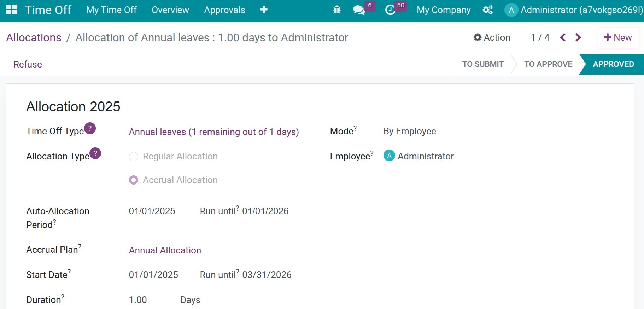Viewport: 644px width, 309px height.
Task: Click the By Employee mode value
Action: [410, 131]
